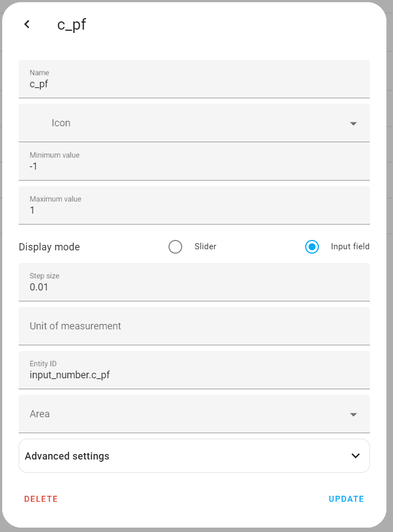Click the Unit of measurement field
This screenshot has width=393, height=532.
(x=194, y=326)
